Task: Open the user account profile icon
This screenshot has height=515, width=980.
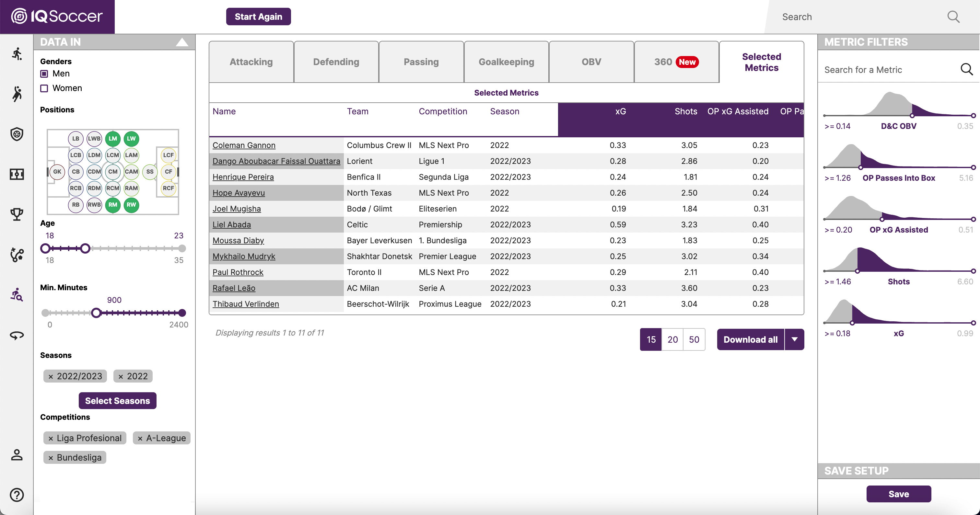Action: click(x=17, y=455)
